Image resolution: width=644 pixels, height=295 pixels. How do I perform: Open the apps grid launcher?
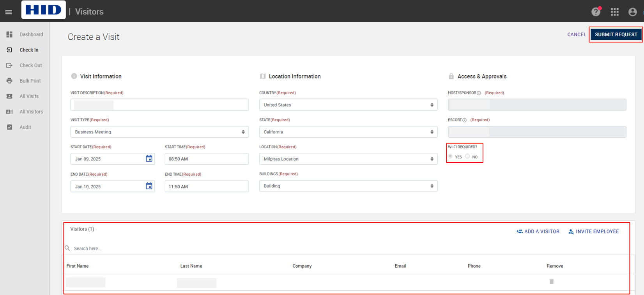(x=615, y=12)
